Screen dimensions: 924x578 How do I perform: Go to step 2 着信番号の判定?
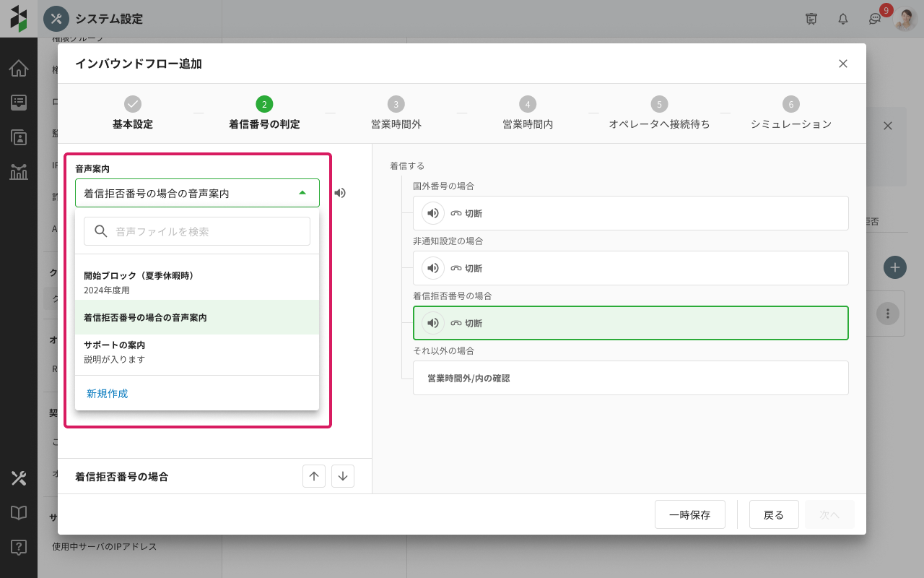click(264, 113)
